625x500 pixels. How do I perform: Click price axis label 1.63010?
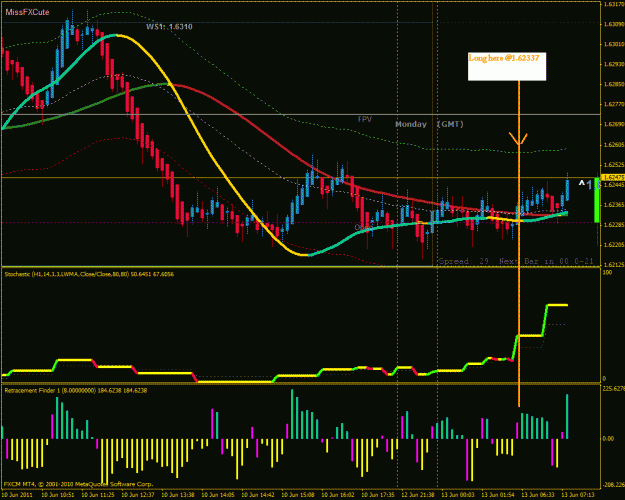[613, 44]
